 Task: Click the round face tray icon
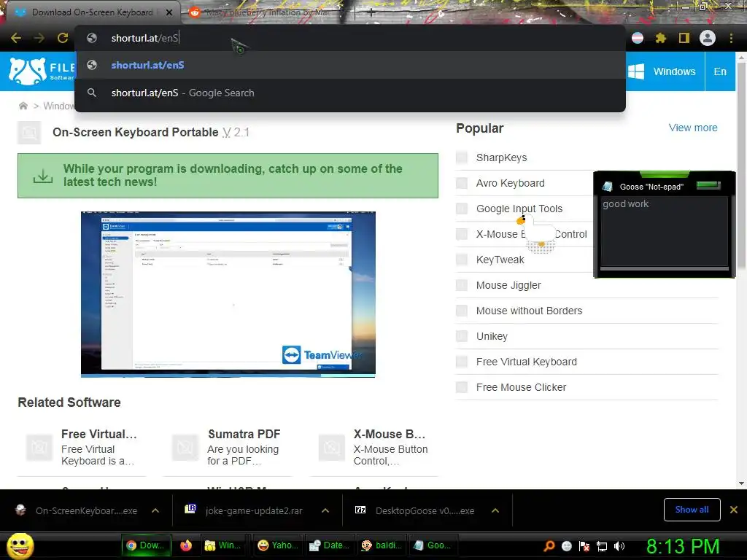567,545
